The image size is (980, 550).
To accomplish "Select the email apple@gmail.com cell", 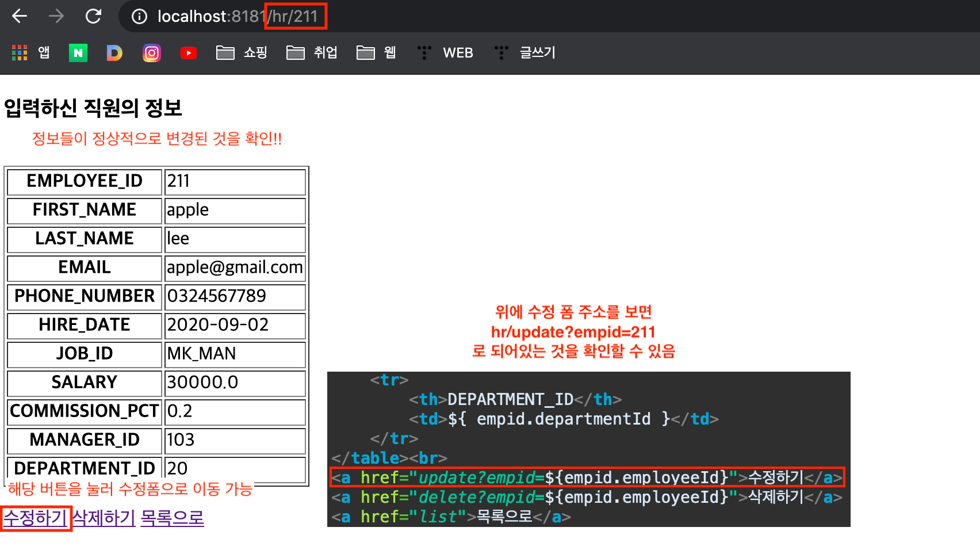I will click(235, 268).
